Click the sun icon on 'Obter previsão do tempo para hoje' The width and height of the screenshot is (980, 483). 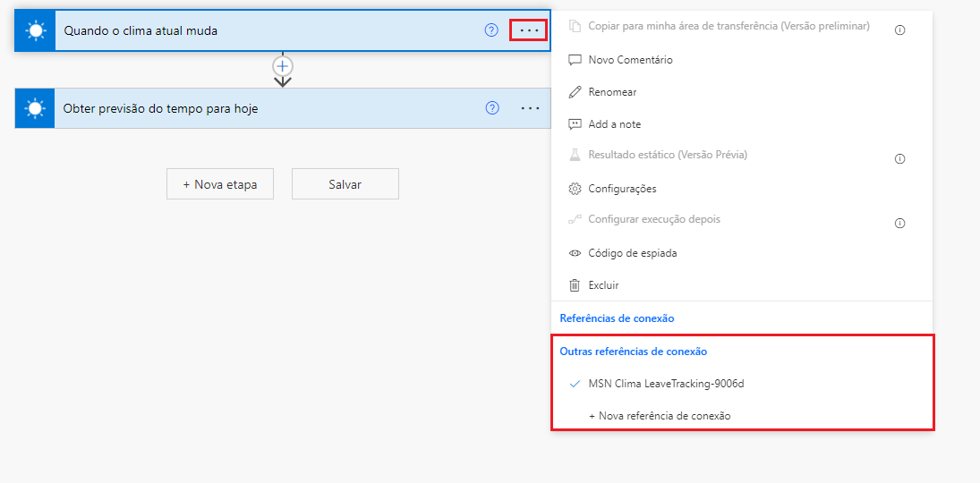[x=35, y=109]
